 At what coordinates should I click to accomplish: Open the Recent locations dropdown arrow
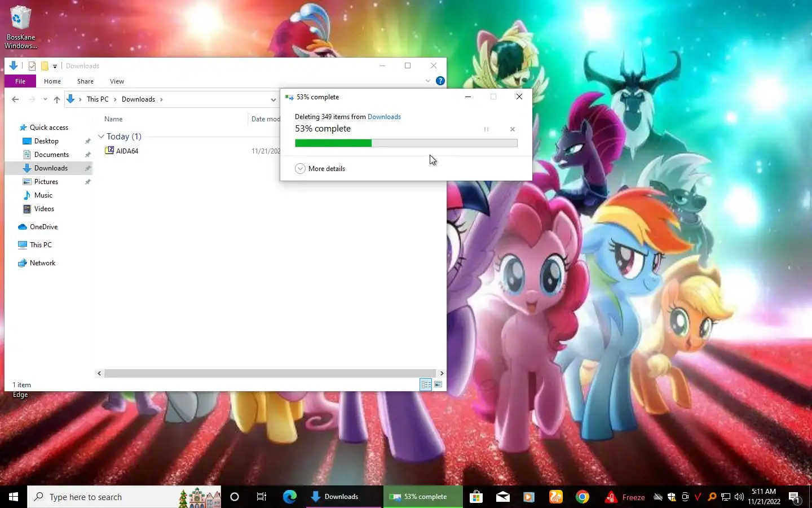click(45, 99)
